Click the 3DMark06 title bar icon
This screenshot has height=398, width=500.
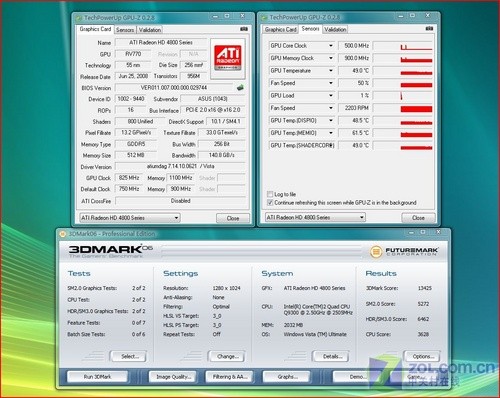point(62,234)
